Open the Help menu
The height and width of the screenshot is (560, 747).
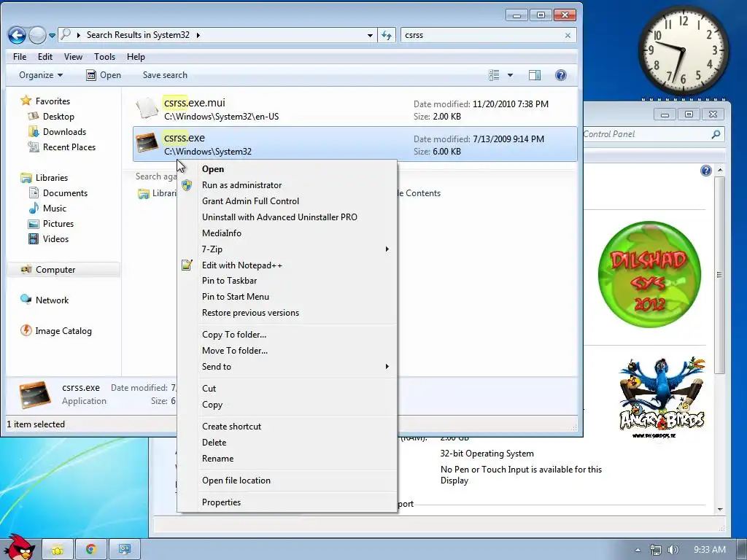point(136,57)
